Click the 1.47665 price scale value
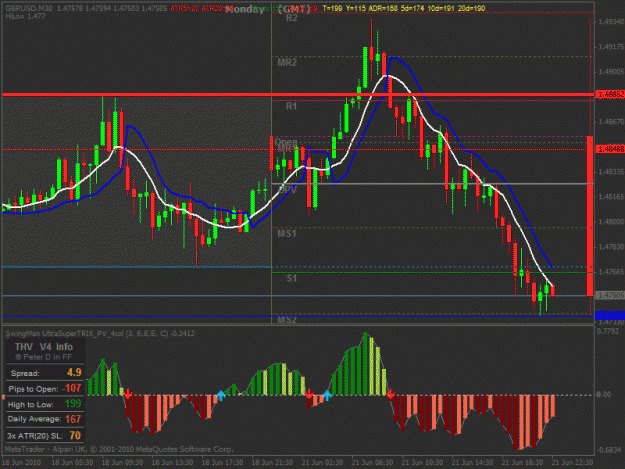625x469 pixels. [x=611, y=272]
